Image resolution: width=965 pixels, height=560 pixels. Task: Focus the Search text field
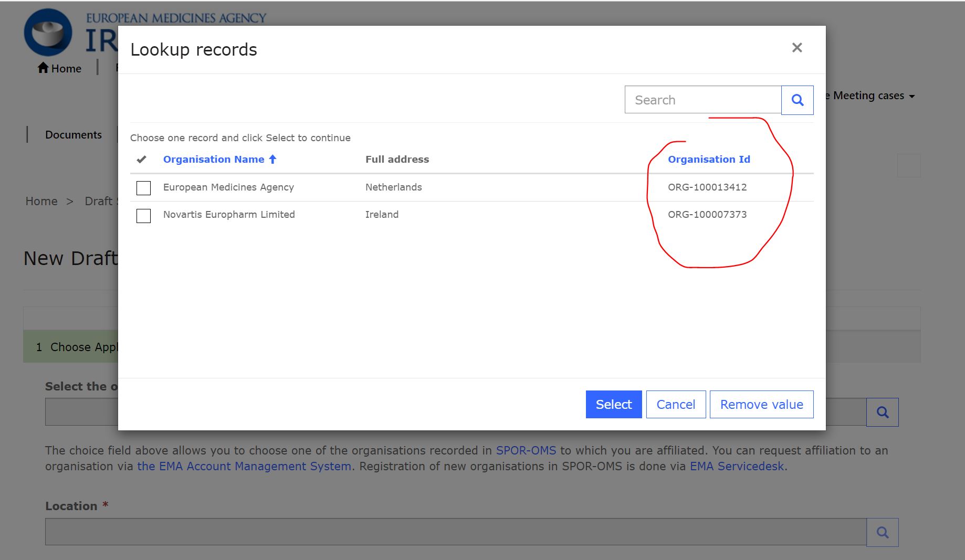click(702, 100)
